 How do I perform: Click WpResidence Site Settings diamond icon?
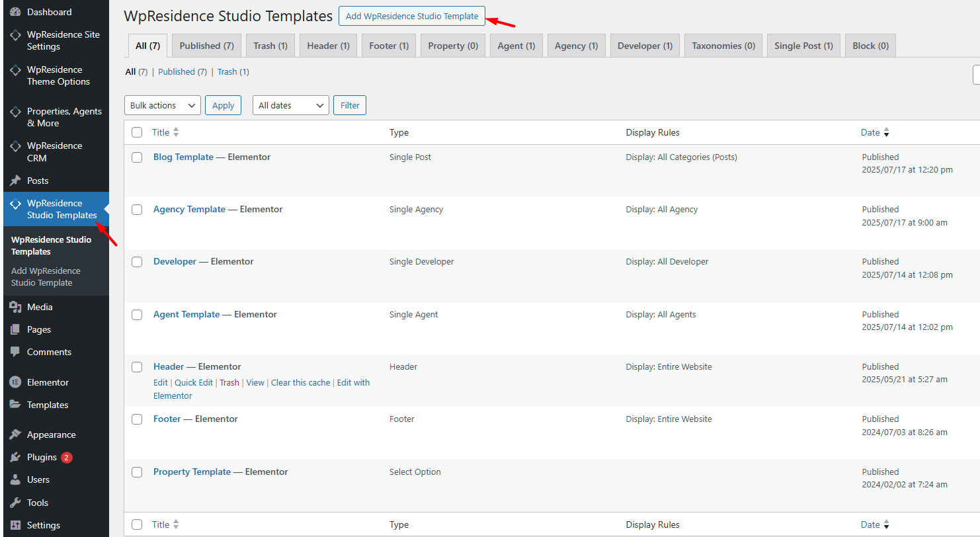pos(15,34)
